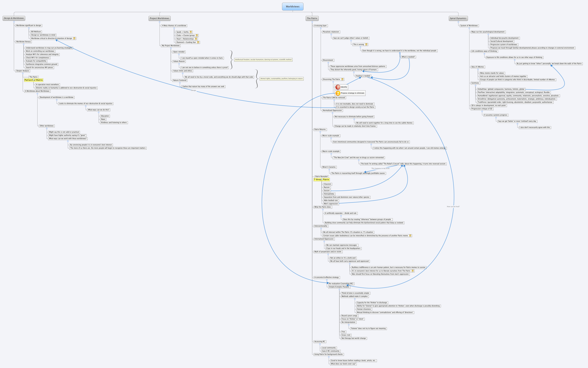Select the 'Re-evaluation Counseling (RC)' topic

341,284
